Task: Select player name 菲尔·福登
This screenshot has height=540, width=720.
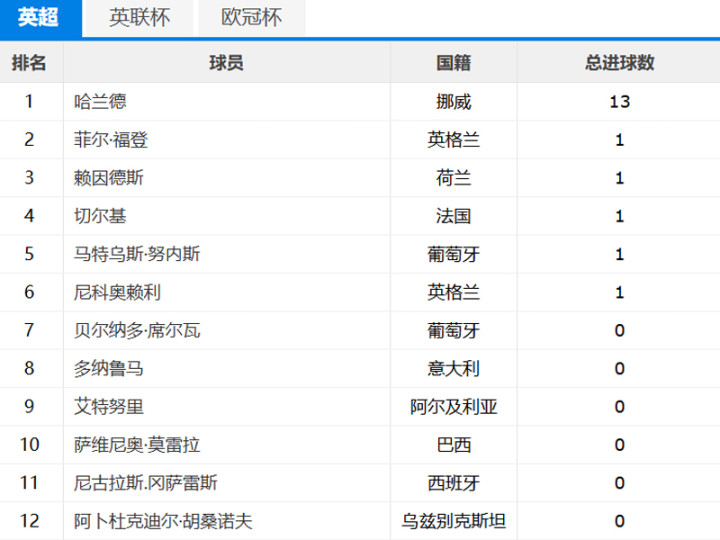Action: (111, 140)
